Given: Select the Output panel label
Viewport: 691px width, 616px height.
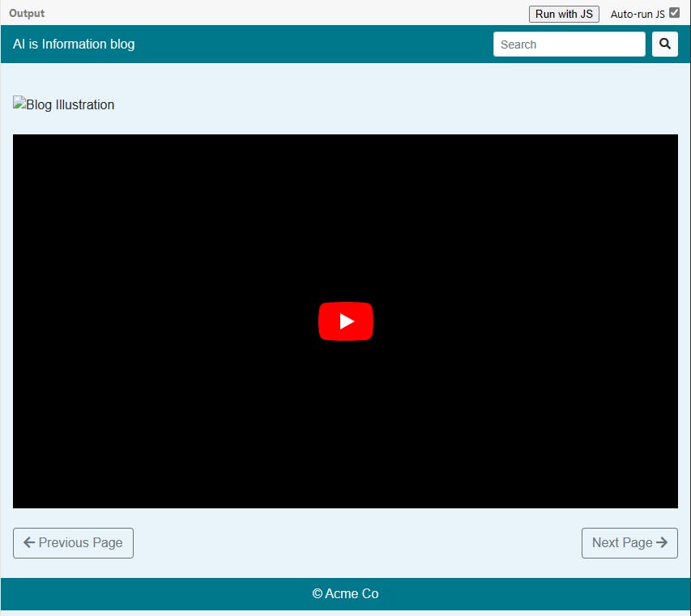Looking at the screenshot, I should (27, 13).
